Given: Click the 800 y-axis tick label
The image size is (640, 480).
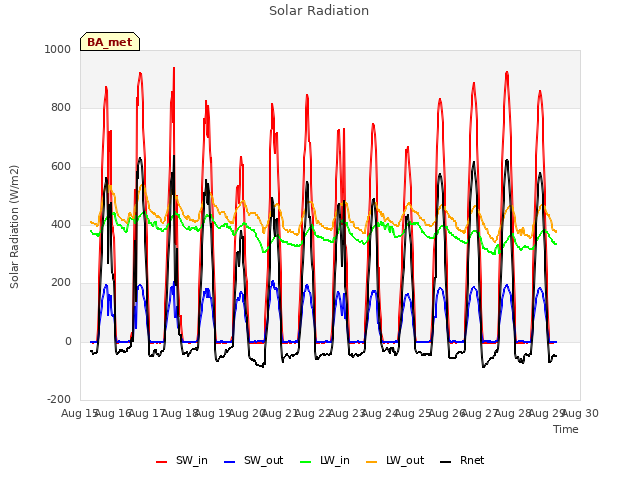Looking at the screenshot, I should click(x=61, y=108).
